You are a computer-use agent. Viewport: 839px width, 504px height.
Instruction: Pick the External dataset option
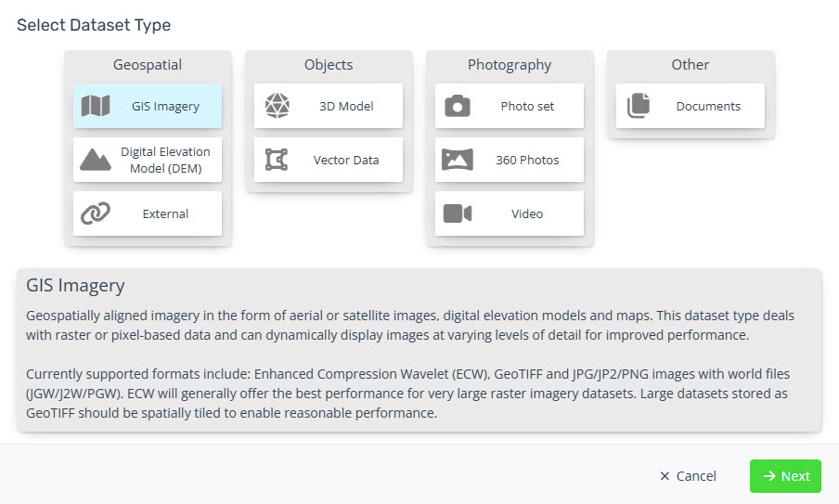[x=148, y=213]
